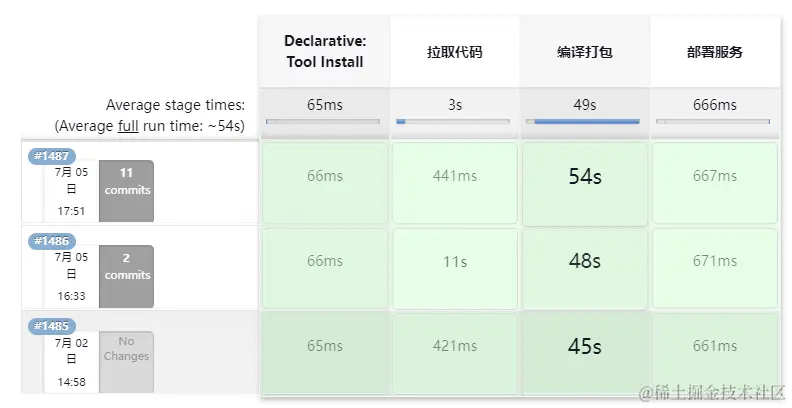
Task: Select the 667ms 部署服务 cell
Action: point(714,176)
